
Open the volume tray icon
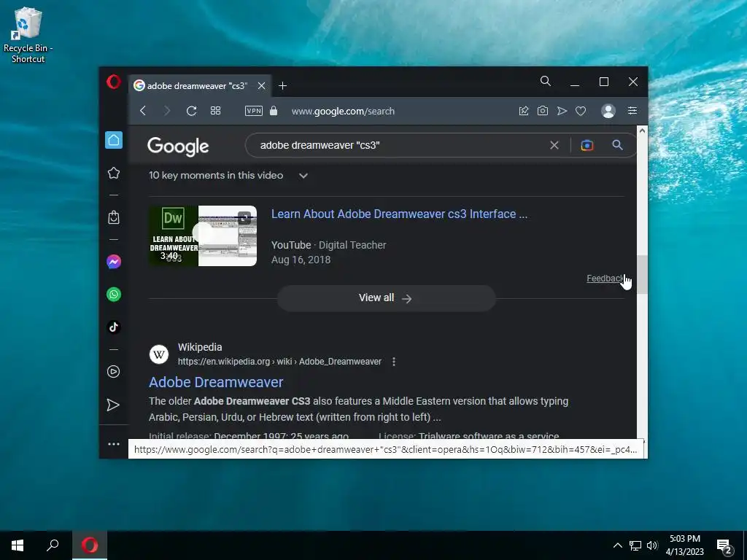(652, 545)
